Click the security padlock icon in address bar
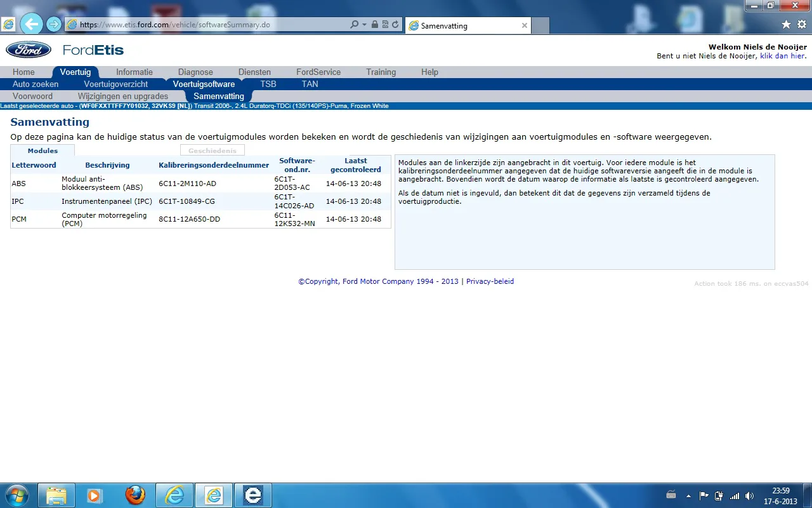 (375, 25)
